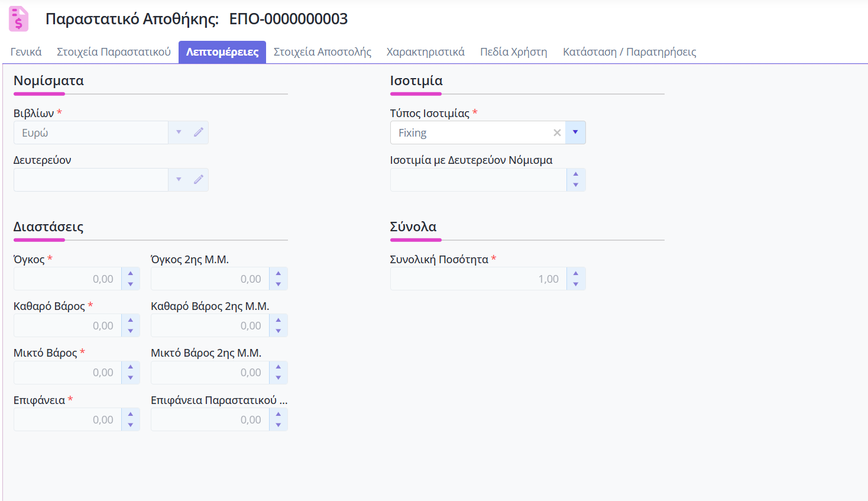The image size is (868, 501).
Task: Go to the Στοιχεία Αποστολής tab
Action: [322, 52]
